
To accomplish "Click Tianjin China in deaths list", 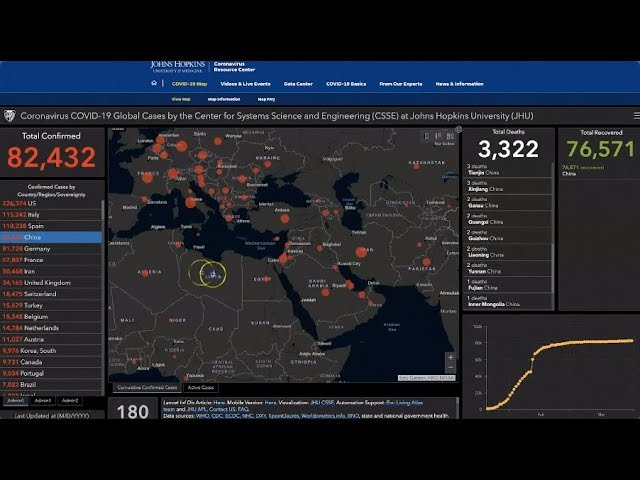I will pos(508,169).
